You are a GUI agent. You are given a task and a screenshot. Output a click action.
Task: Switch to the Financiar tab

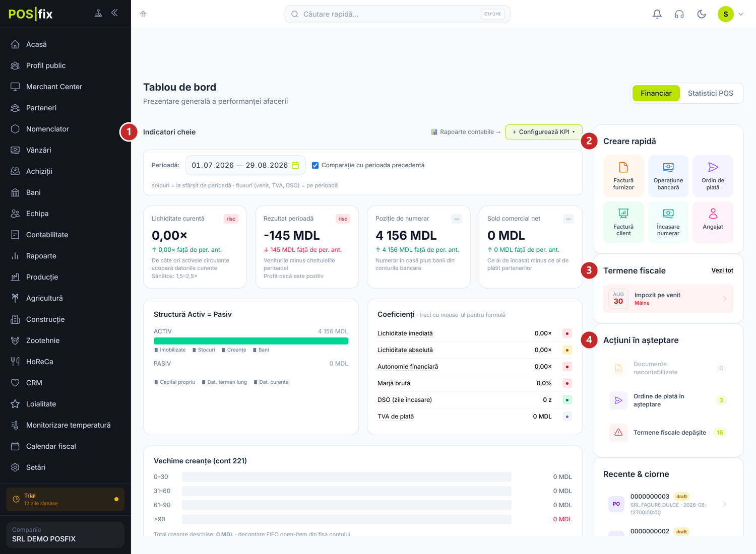click(656, 93)
